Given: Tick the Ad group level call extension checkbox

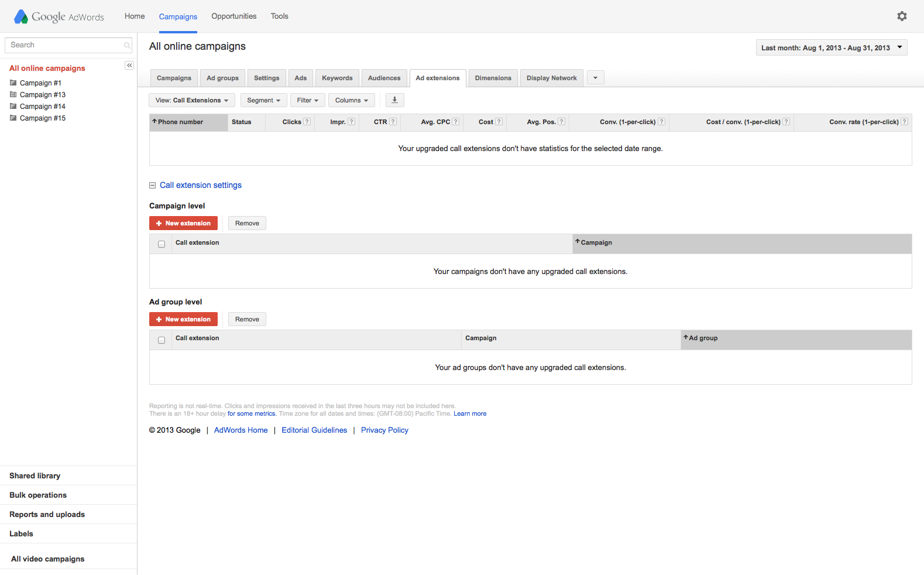Looking at the screenshot, I should [162, 340].
